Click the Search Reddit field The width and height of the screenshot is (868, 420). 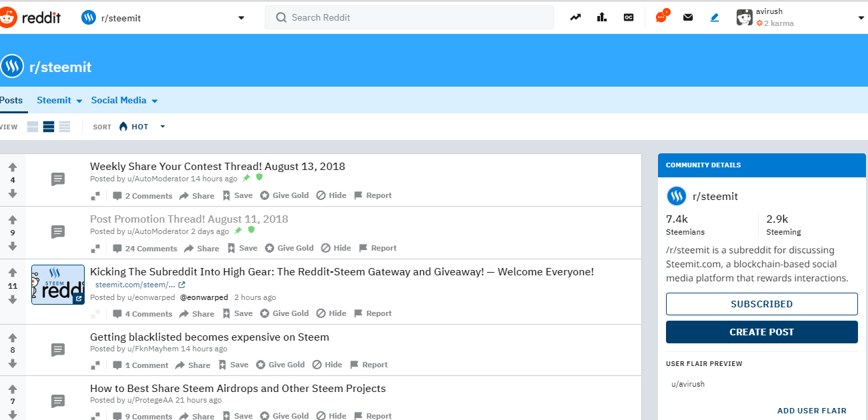(409, 17)
